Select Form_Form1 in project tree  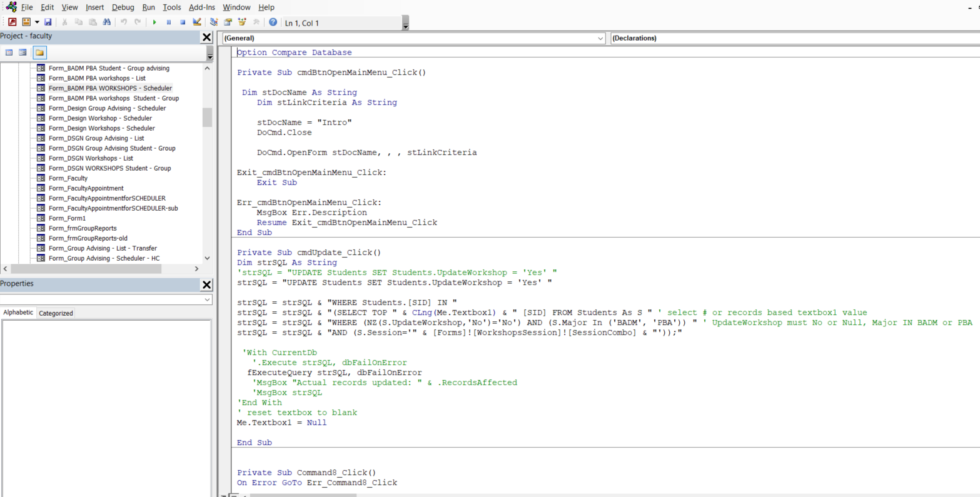pyautogui.click(x=67, y=218)
